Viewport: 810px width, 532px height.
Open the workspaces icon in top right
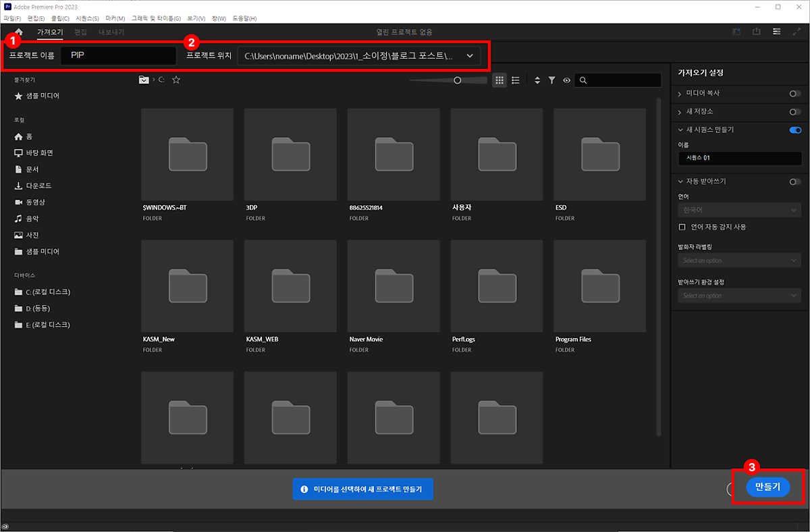coord(777,32)
